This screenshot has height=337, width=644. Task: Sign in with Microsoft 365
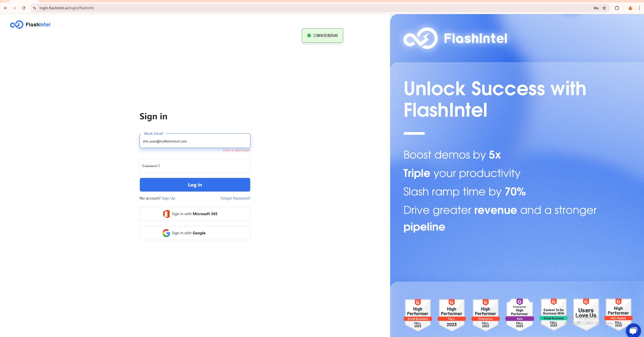coord(195,214)
